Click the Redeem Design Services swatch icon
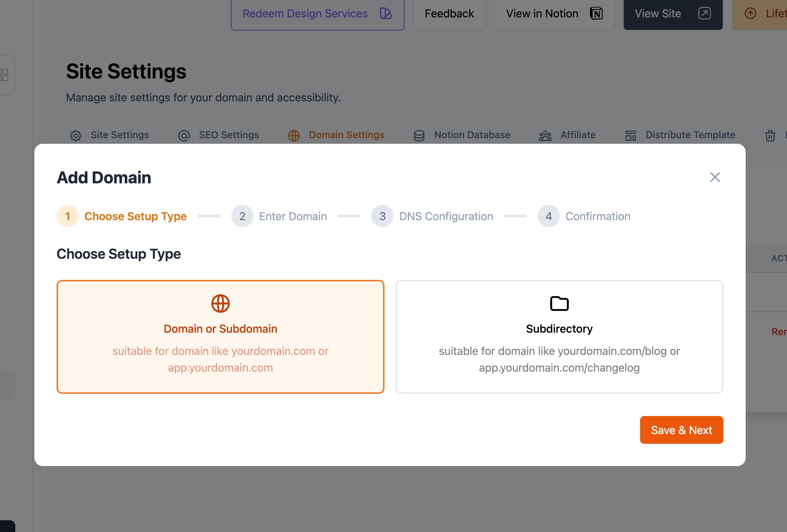Viewport: 787px width, 532px height. coord(386,14)
